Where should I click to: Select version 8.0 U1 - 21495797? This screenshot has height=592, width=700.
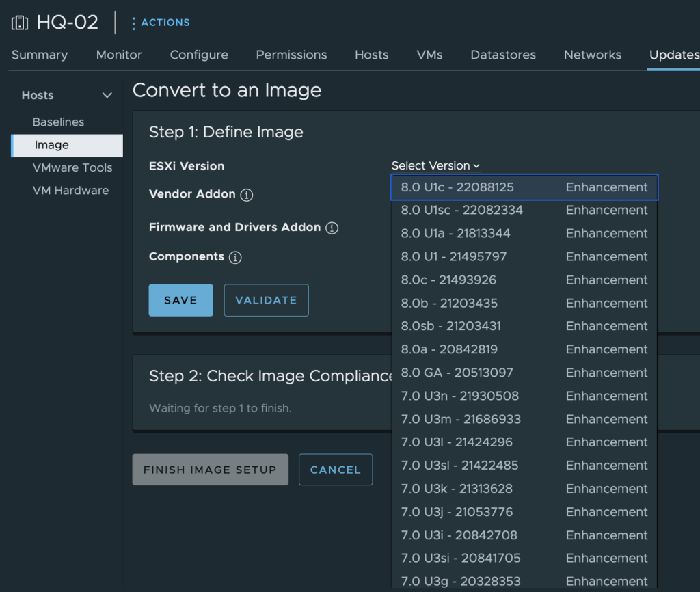coord(524,257)
